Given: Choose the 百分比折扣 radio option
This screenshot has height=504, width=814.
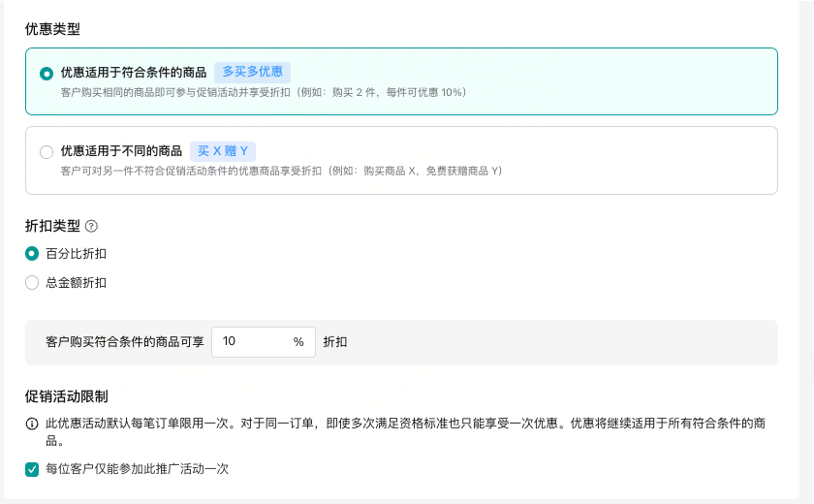Looking at the screenshot, I should (x=32, y=254).
